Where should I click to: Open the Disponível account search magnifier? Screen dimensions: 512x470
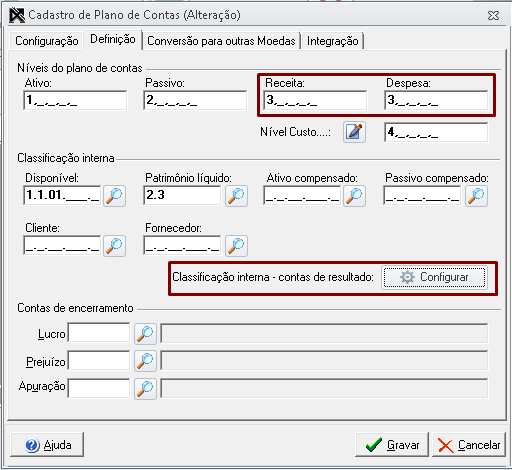[114, 196]
